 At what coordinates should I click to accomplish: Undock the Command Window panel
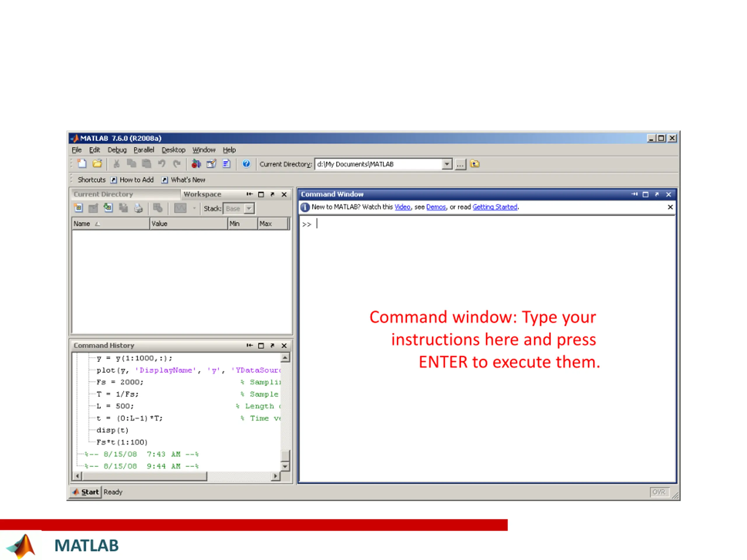(657, 195)
